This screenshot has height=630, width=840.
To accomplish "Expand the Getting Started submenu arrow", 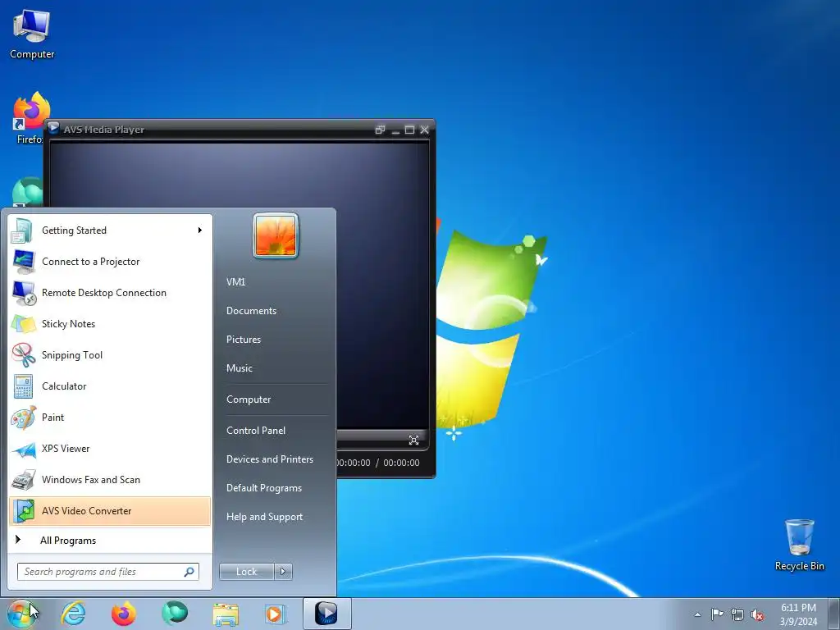I will coord(200,231).
